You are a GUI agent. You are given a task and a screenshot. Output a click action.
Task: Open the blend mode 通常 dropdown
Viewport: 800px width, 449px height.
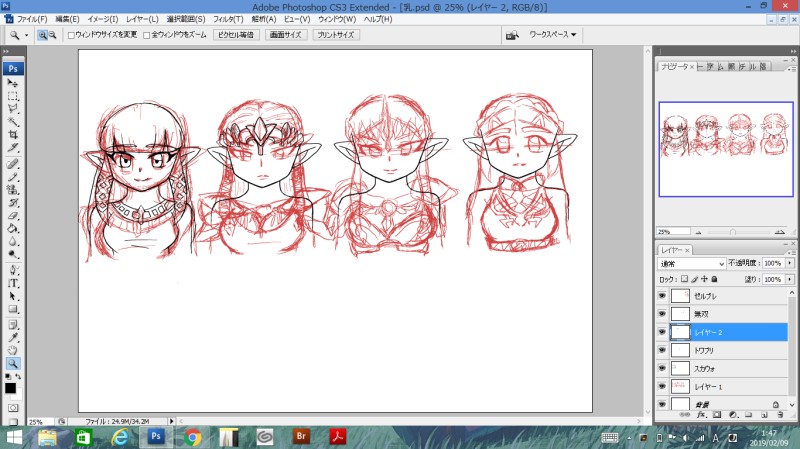(x=691, y=263)
